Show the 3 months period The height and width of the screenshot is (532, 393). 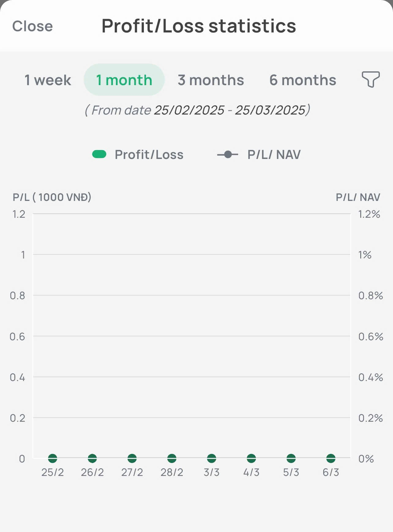(x=211, y=80)
